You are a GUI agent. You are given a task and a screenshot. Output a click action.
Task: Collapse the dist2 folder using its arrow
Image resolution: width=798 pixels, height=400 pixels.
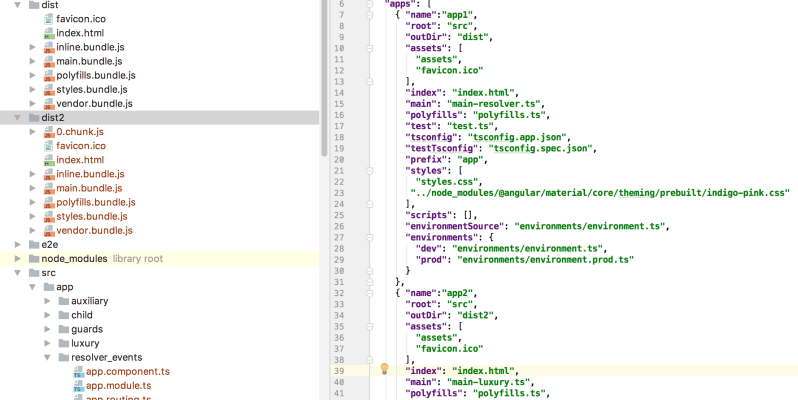(x=16, y=117)
